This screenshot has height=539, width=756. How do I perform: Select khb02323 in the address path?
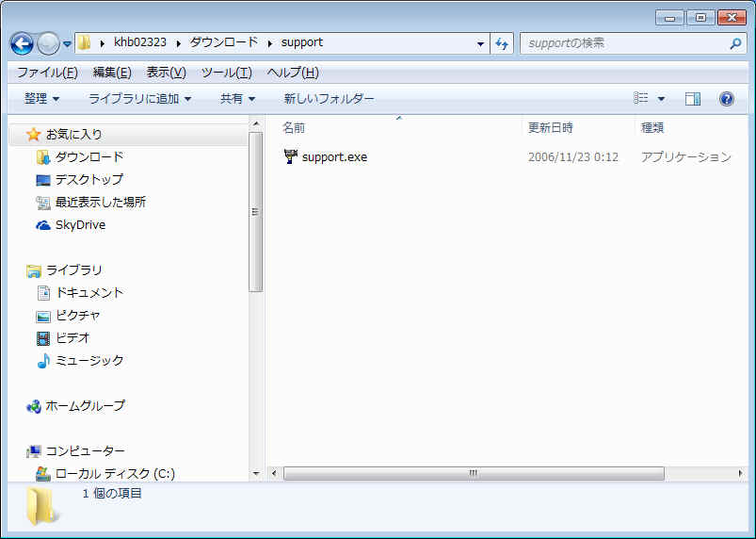point(140,42)
